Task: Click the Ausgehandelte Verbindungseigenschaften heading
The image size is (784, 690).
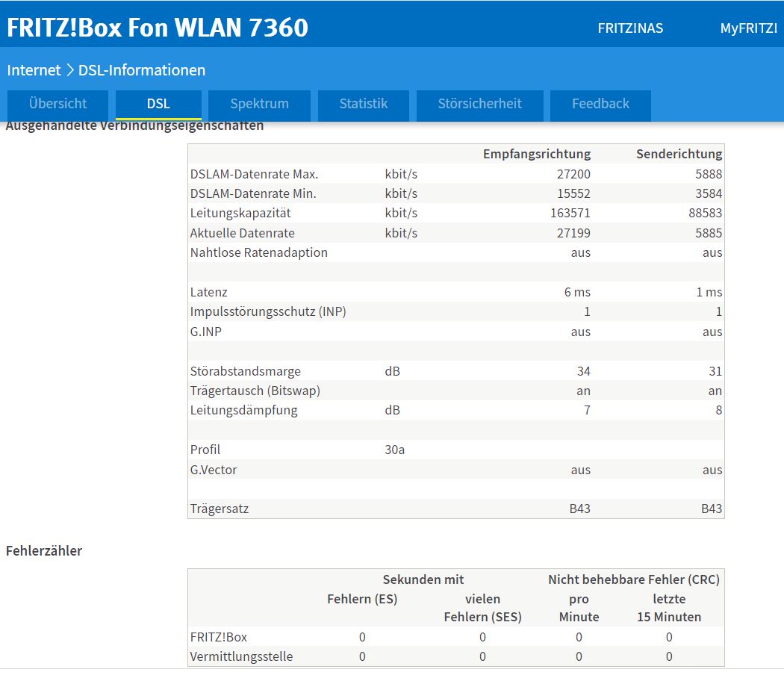Action: pyautogui.click(x=134, y=126)
